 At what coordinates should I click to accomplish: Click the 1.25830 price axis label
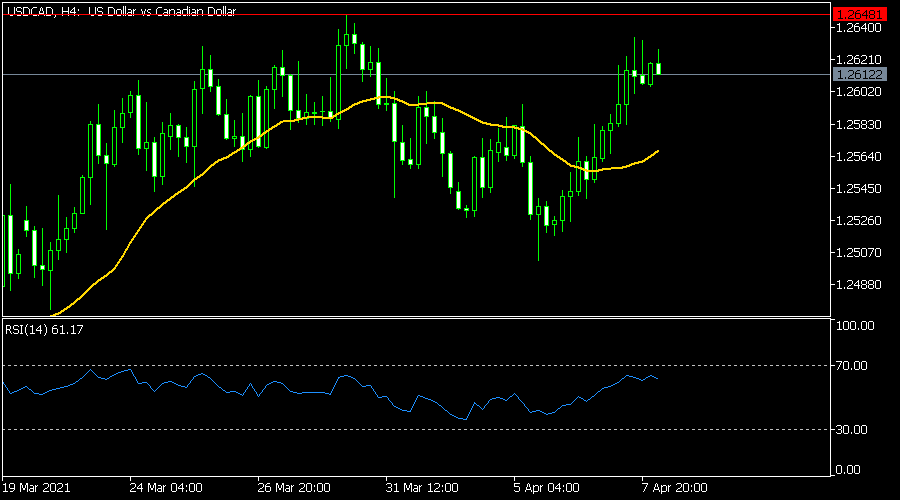[859, 125]
